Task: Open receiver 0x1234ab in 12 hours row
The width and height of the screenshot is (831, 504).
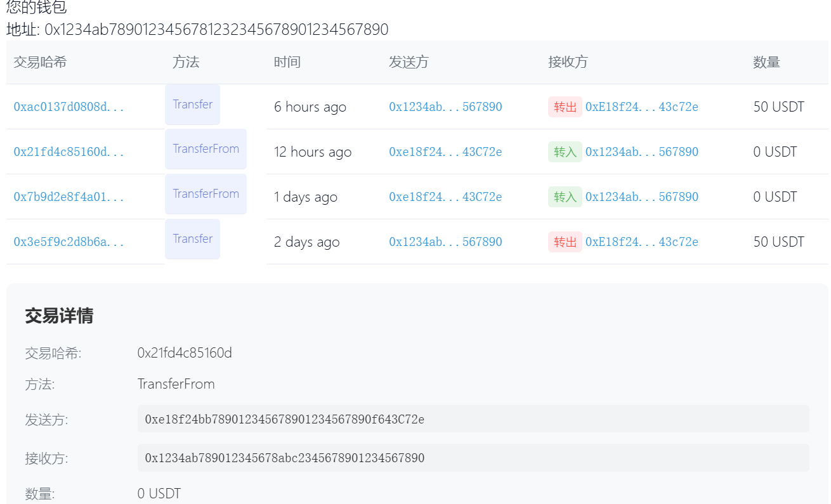Action: pos(641,152)
